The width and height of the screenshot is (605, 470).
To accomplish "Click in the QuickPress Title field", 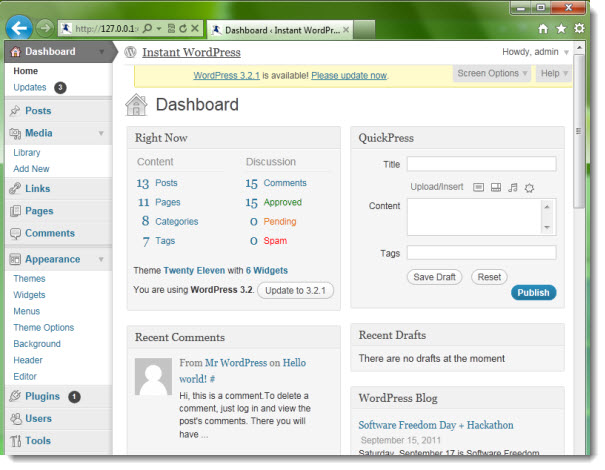I will point(482,164).
